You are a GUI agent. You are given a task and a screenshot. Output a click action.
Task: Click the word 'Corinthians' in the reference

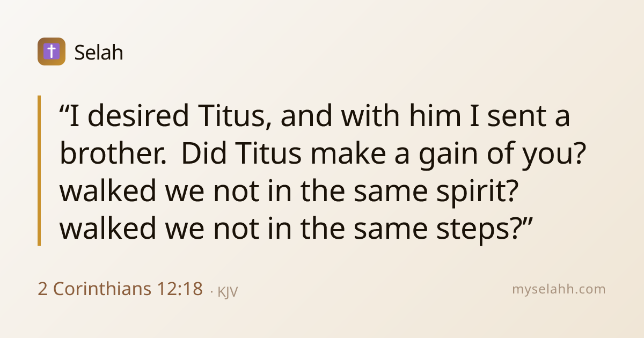(x=101, y=289)
